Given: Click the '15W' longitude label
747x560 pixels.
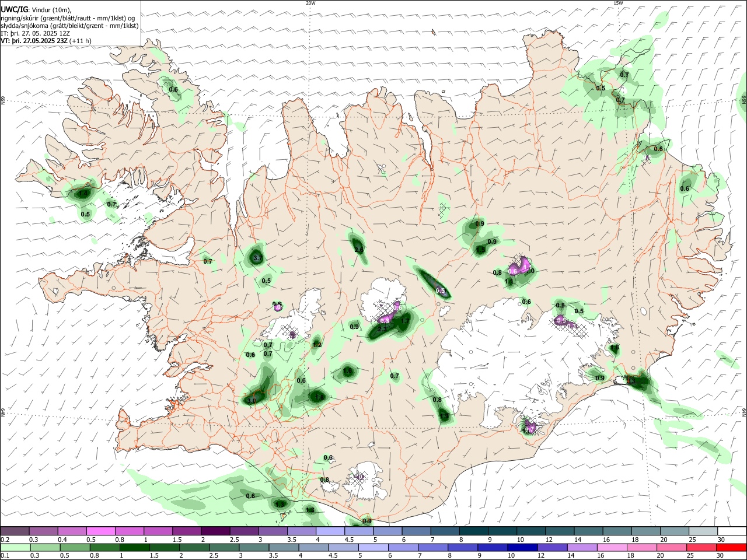Looking at the screenshot, I should tap(618, 3).
